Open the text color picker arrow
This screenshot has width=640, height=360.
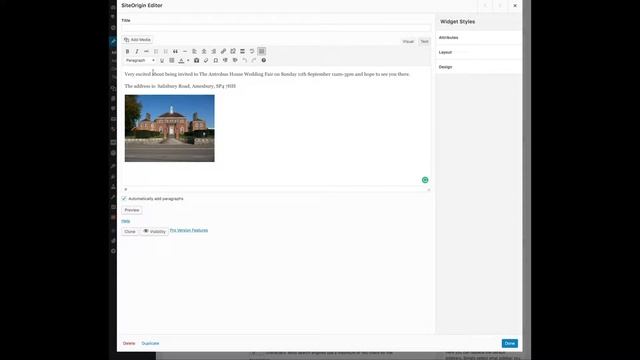[x=188, y=60]
